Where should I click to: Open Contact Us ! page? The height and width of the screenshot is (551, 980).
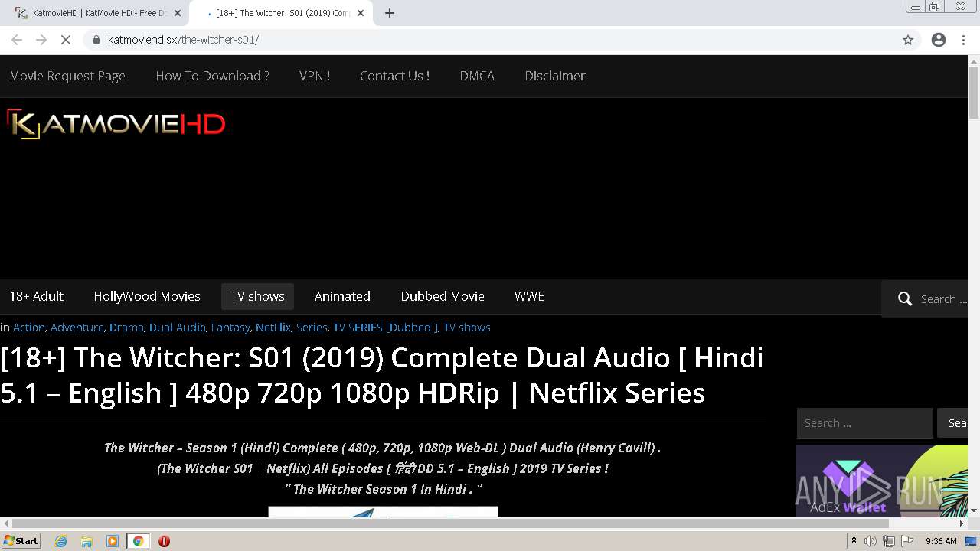(394, 76)
